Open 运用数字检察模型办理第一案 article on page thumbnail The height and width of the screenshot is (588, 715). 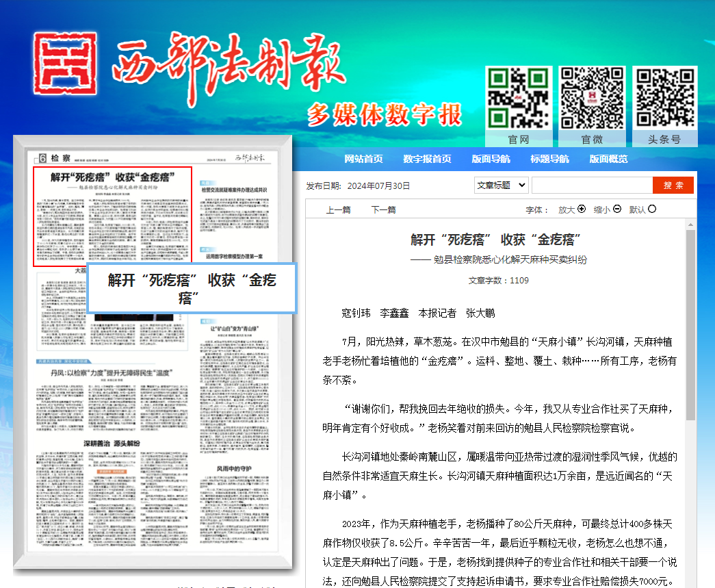[235, 257]
